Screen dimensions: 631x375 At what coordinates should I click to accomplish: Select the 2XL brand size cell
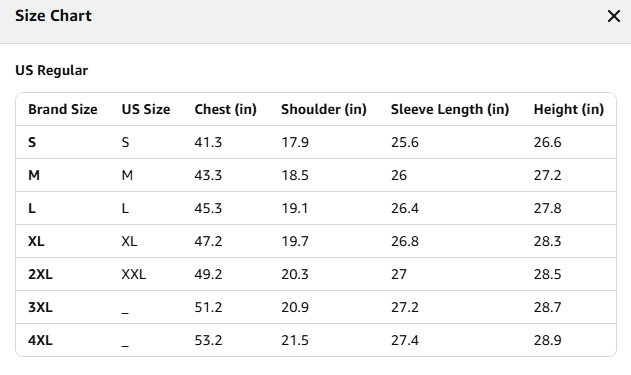click(x=40, y=274)
